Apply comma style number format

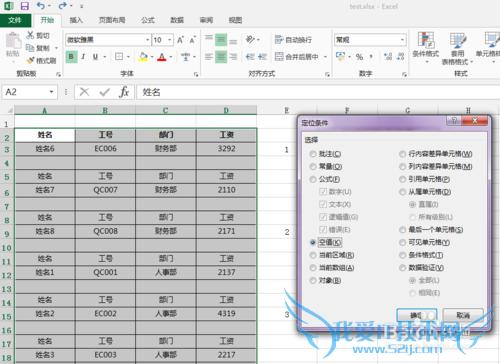pyautogui.click(x=371, y=57)
